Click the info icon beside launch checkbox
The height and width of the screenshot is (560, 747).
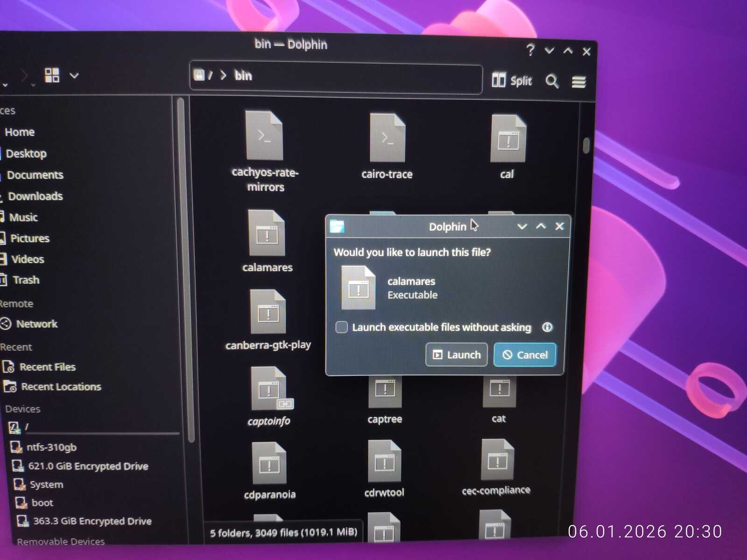click(x=547, y=327)
